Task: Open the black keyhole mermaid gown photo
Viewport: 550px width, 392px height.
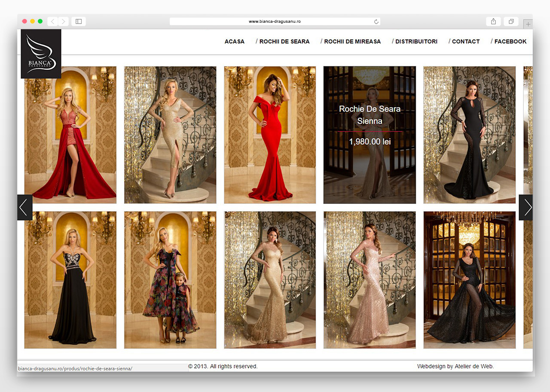Action: click(x=470, y=135)
